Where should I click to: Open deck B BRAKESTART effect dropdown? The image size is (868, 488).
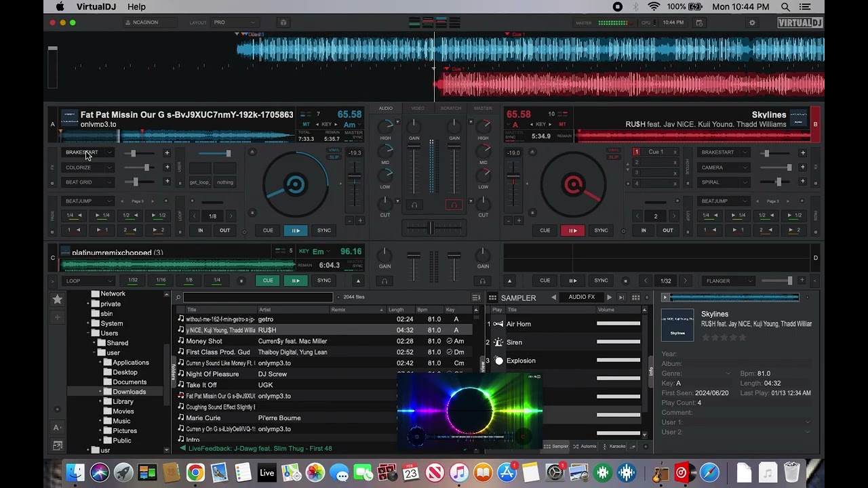point(724,152)
